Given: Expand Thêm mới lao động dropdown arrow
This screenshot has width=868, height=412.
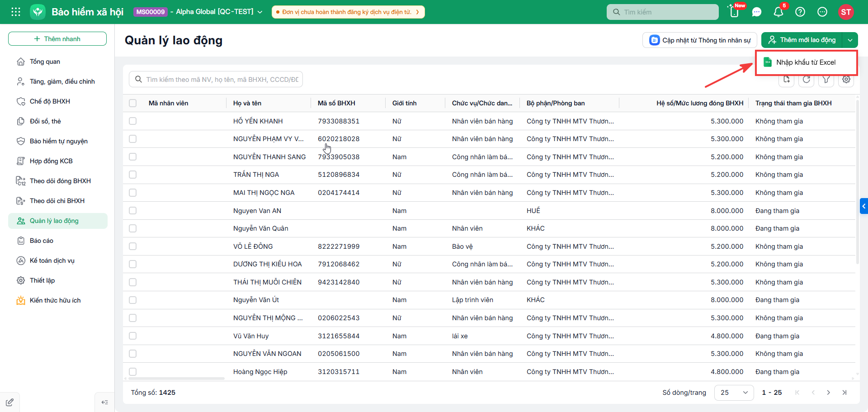Looking at the screenshot, I should click(x=850, y=40).
